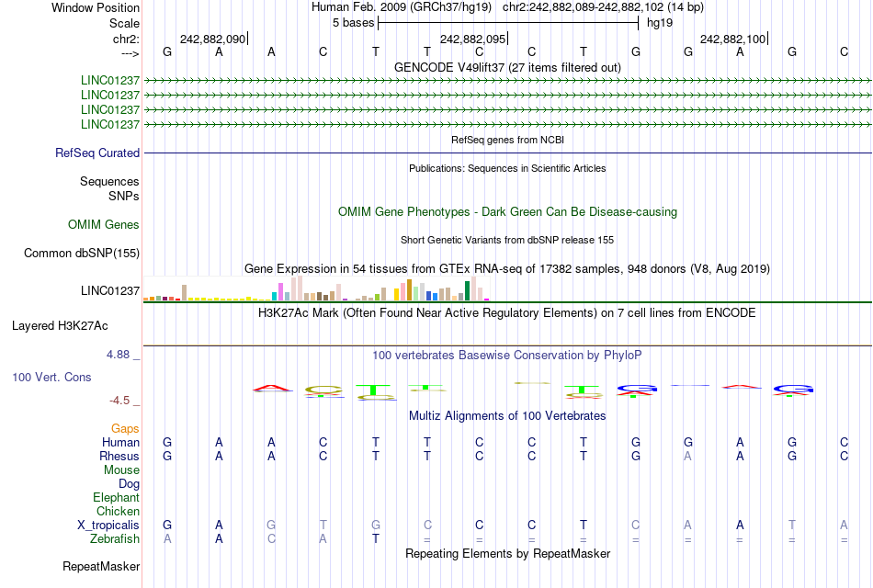Select the Mouse alignment row label
This screenshot has height=588, width=873.
coord(121,470)
